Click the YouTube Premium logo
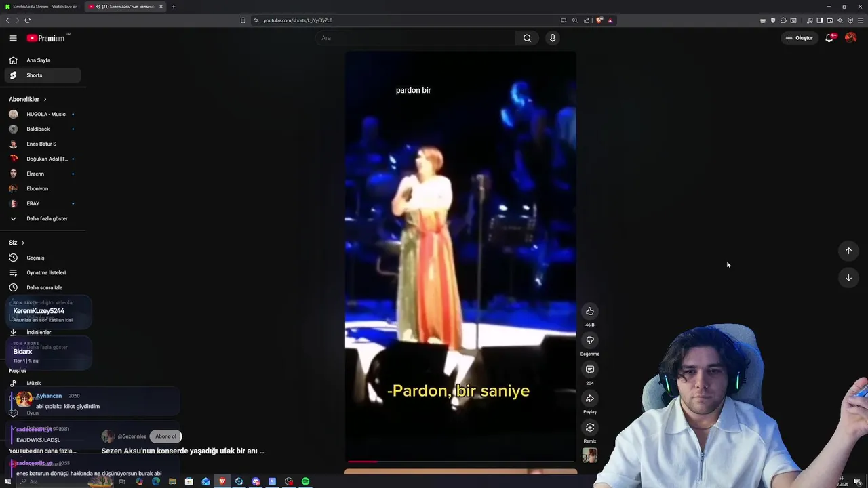Image resolution: width=868 pixels, height=488 pixels. click(x=46, y=38)
